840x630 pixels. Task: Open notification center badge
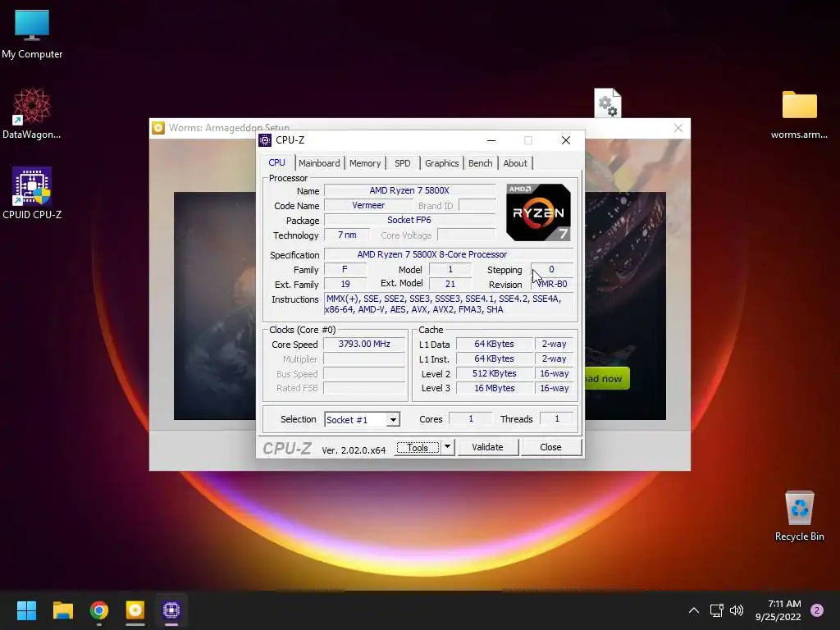tap(817, 610)
